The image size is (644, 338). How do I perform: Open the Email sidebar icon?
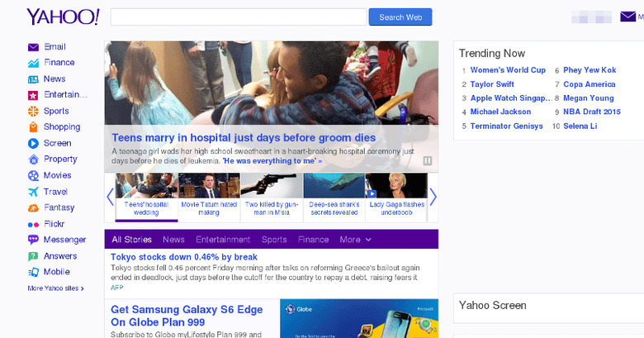pyautogui.click(x=33, y=47)
